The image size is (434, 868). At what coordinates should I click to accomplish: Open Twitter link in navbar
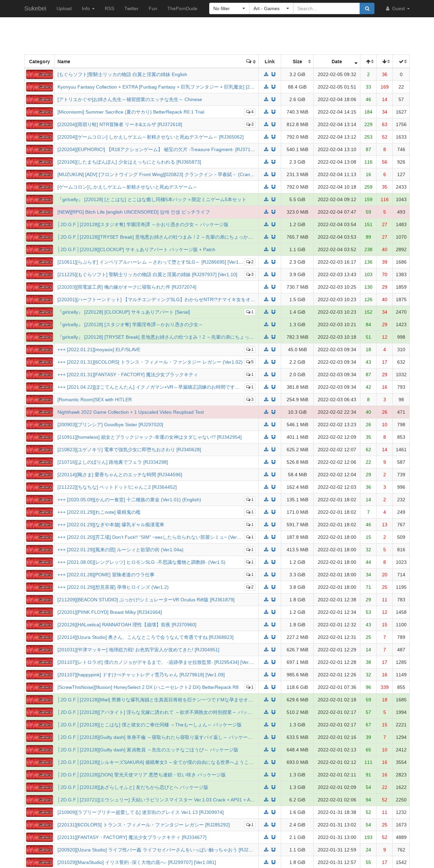[131, 8]
